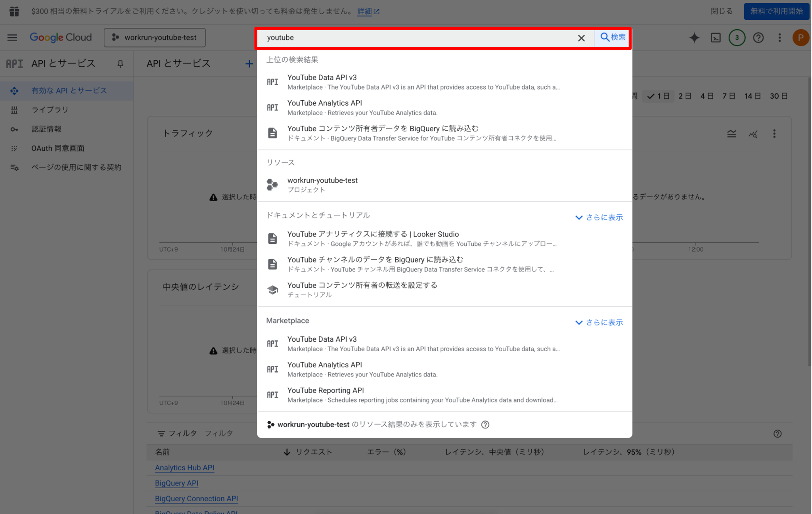Clear the search field with X icon
Screen dimensions: 812x514
(x=581, y=38)
